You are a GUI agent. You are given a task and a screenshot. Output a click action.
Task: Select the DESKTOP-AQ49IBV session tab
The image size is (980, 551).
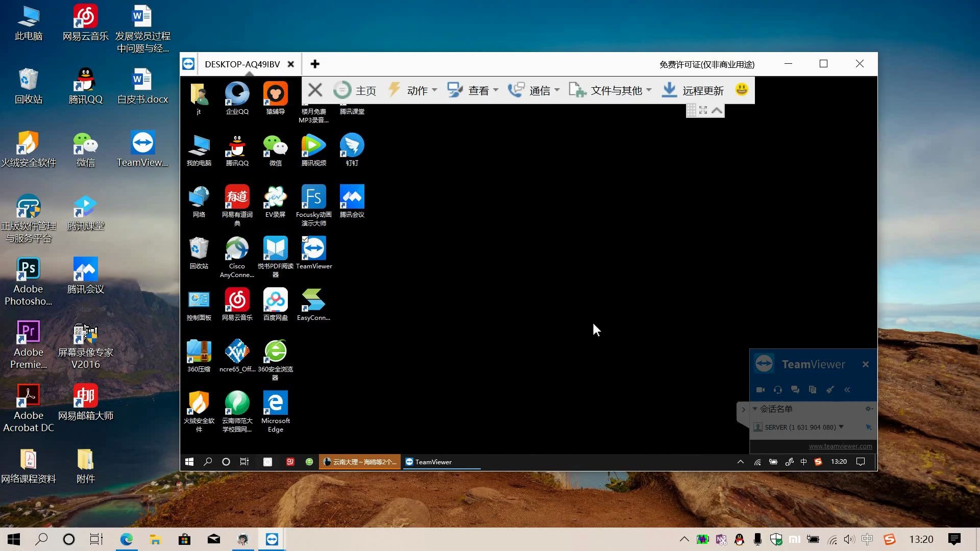click(x=242, y=64)
